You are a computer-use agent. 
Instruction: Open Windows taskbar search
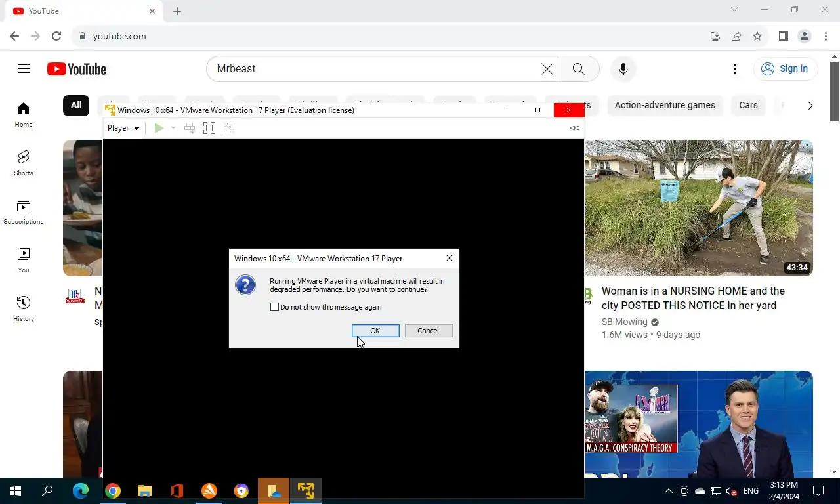[47, 490]
